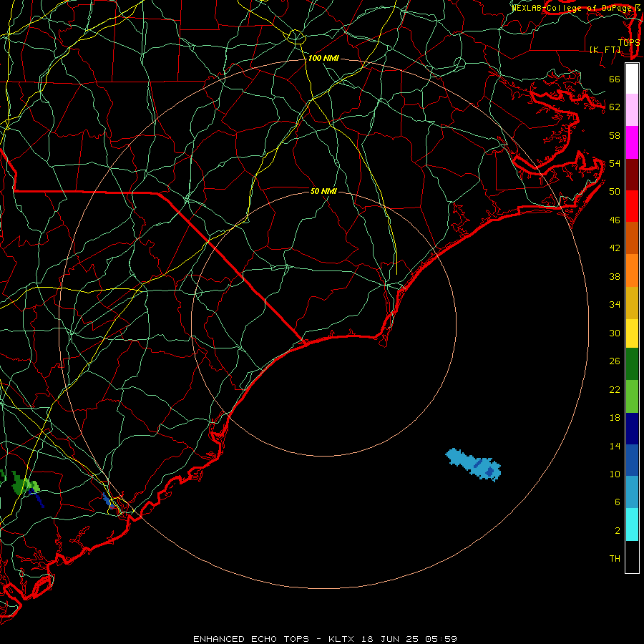Click the bright red legend swatch
Viewport: 644px width, 644px height.
pos(632,206)
